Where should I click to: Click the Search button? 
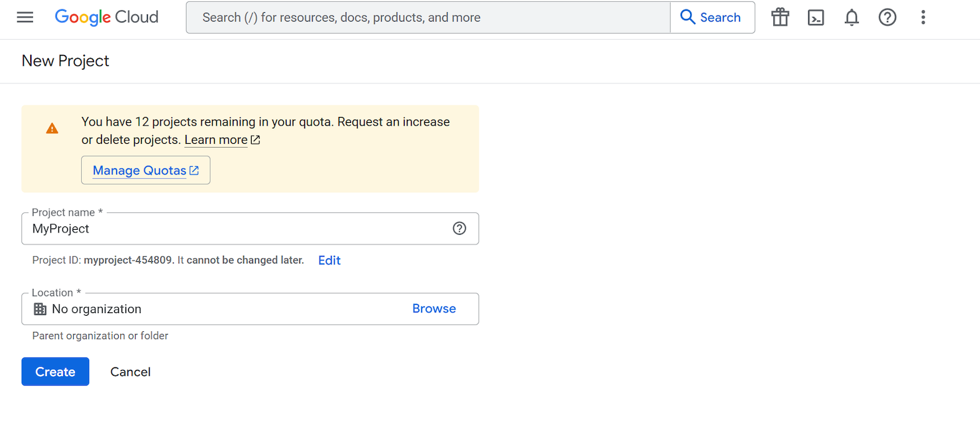click(712, 17)
